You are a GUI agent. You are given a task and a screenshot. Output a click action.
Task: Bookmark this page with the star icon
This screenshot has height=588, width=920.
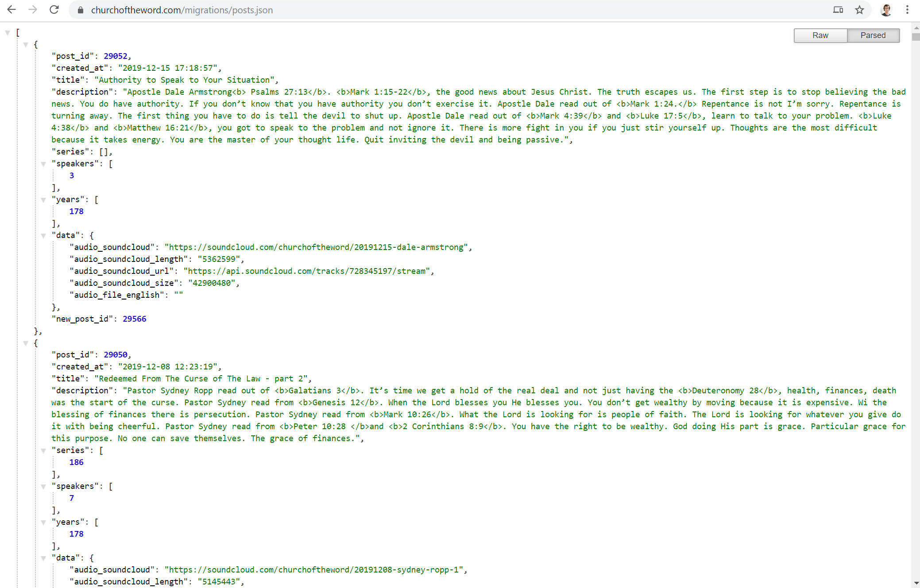coord(859,10)
